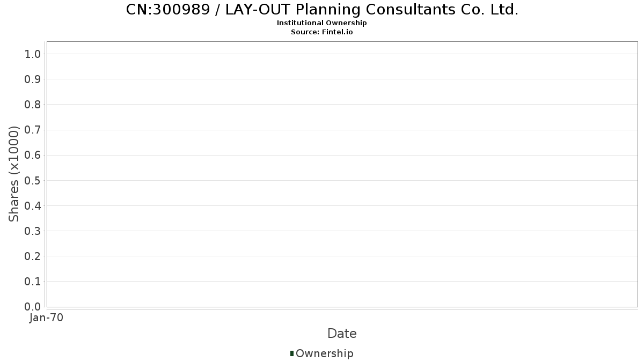Click the 0.3 y-axis tick label
The height and width of the screenshot is (362, 644).
[x=33, y=231]
